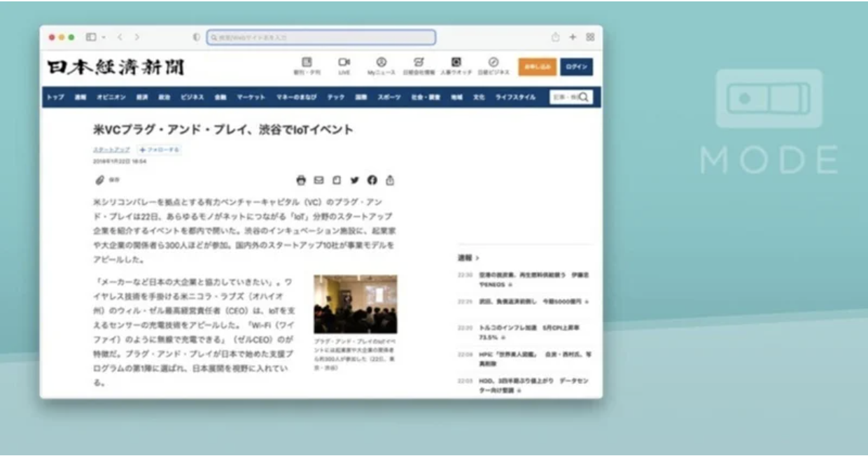
Task: Open the article photo thumbnail
Action: pyautogui.click(x=355, y=304)
